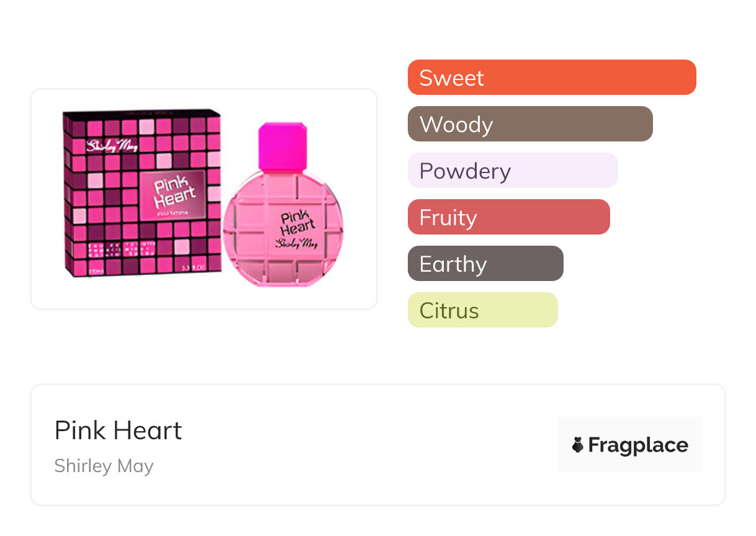Click the Fragplace wordmark text
Screen dimensions: 756x536
pos(638,445)
